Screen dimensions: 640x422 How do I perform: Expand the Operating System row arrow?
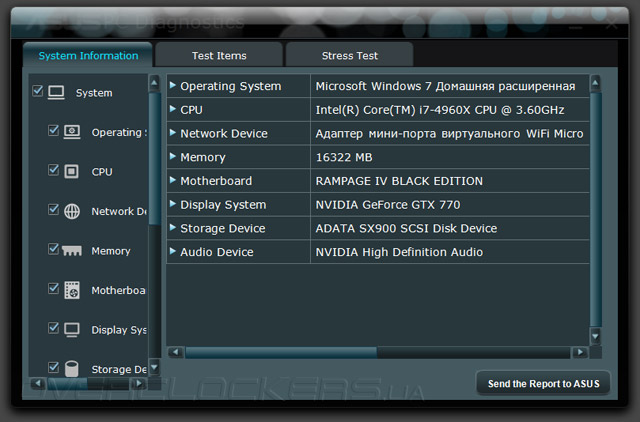point(173,86)
